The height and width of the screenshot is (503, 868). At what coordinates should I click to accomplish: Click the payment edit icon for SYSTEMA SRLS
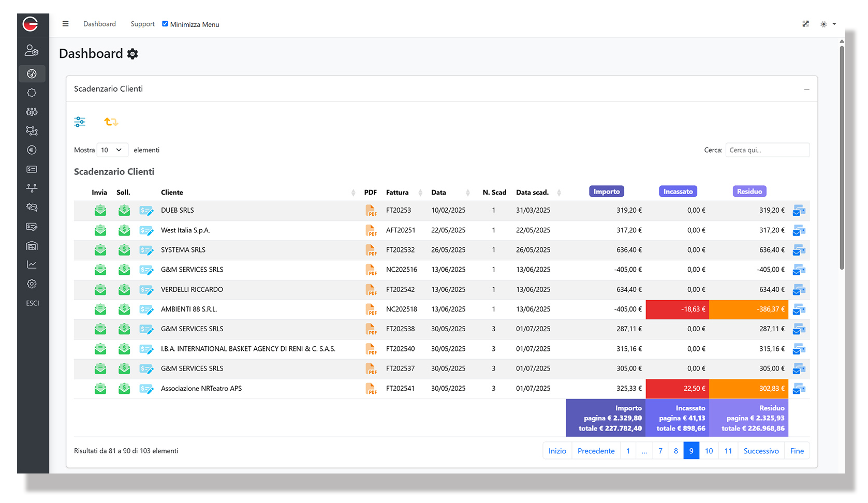click(x=146, y=250)
